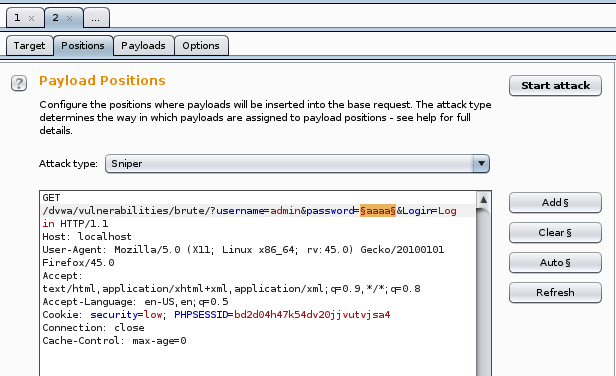
Task: Click the Host: localhost header line
Action: pyautogui.click(x=87, y=237)
